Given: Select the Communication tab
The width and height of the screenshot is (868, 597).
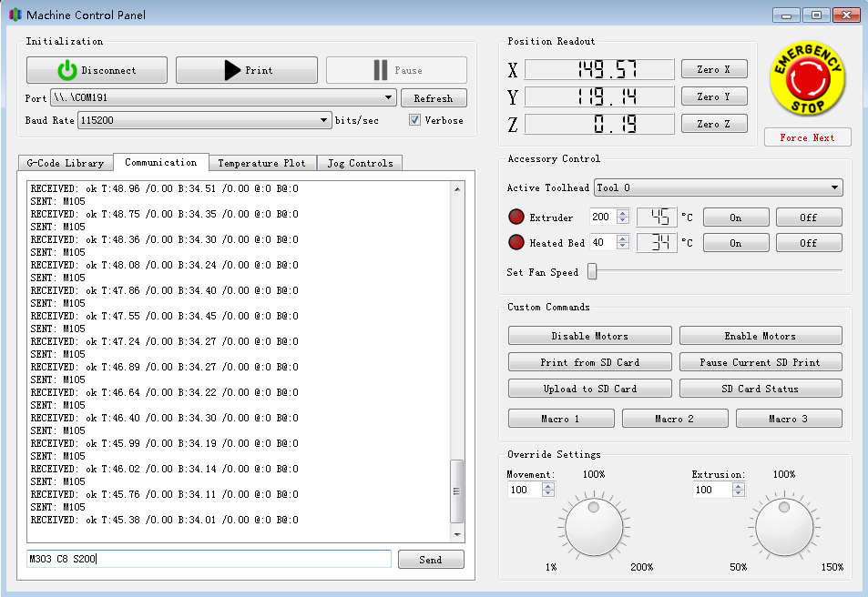Looking at the screenshot, I should (161, 162).
